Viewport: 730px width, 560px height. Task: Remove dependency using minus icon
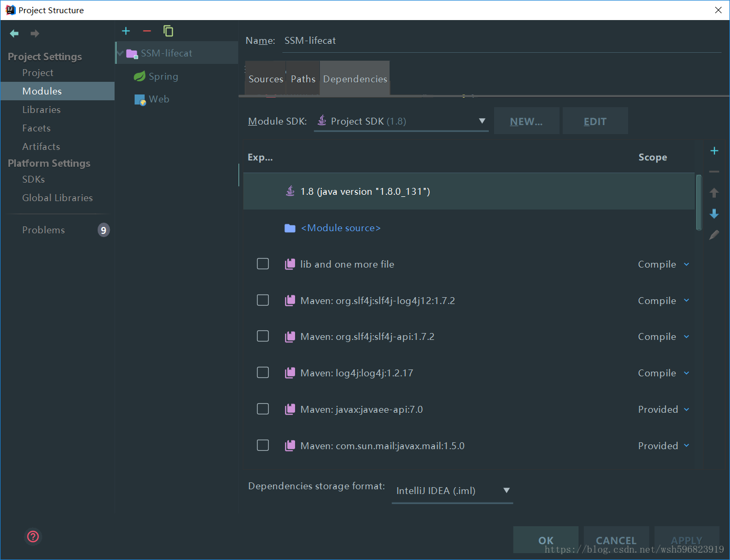(714, 172)
